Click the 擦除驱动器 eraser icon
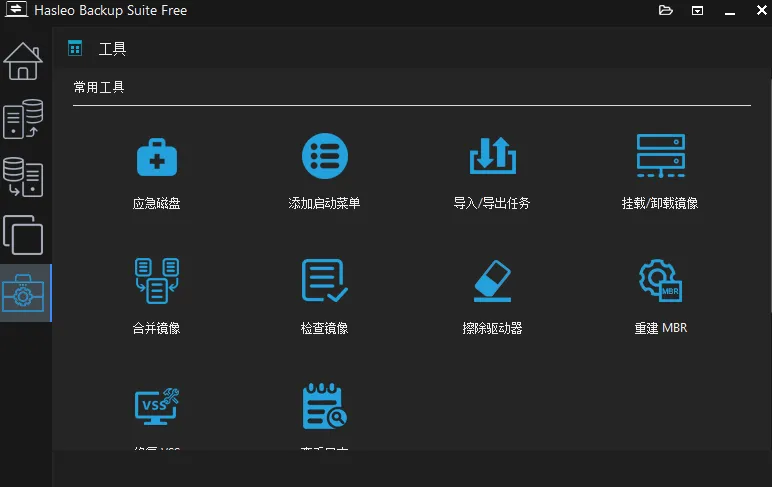The width and height of the screenshot is (772, 487). point(492,281)
